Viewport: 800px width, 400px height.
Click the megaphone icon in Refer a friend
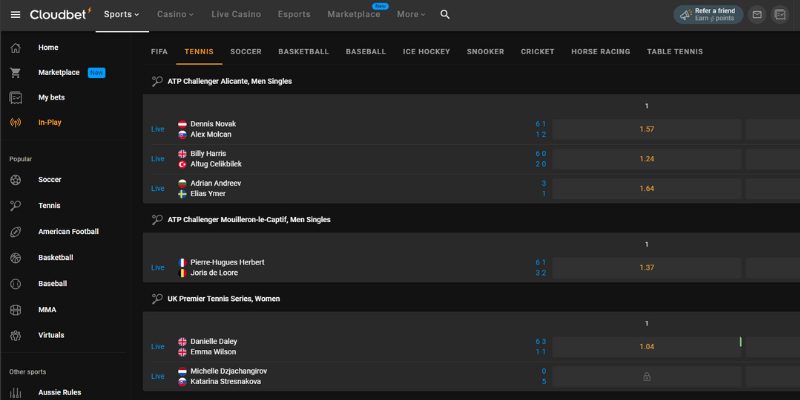686,15
